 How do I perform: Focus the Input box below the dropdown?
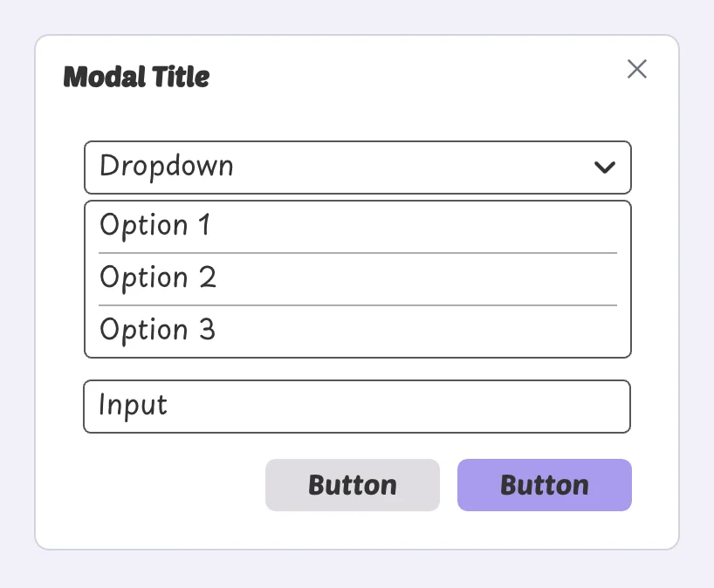point(357,406)
